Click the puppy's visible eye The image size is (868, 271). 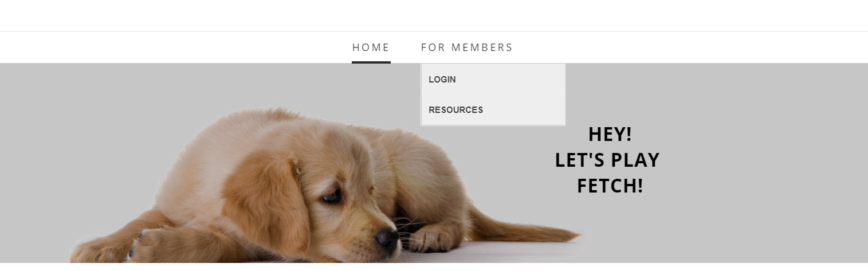[333, 197]
